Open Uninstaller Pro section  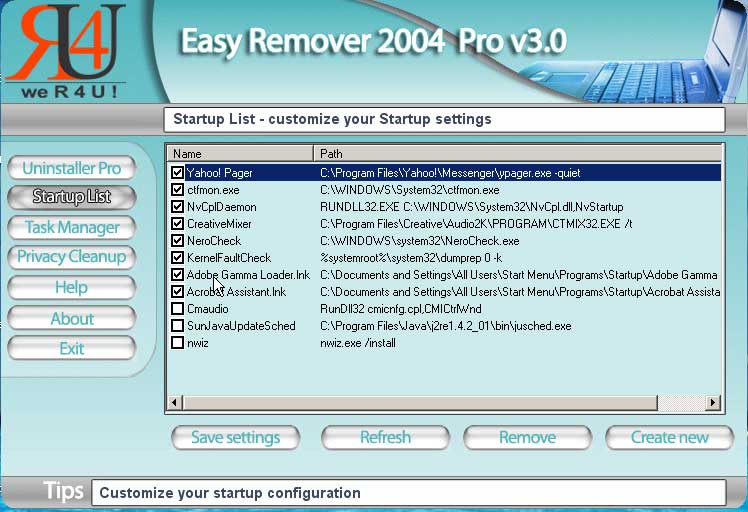[72, 168]
